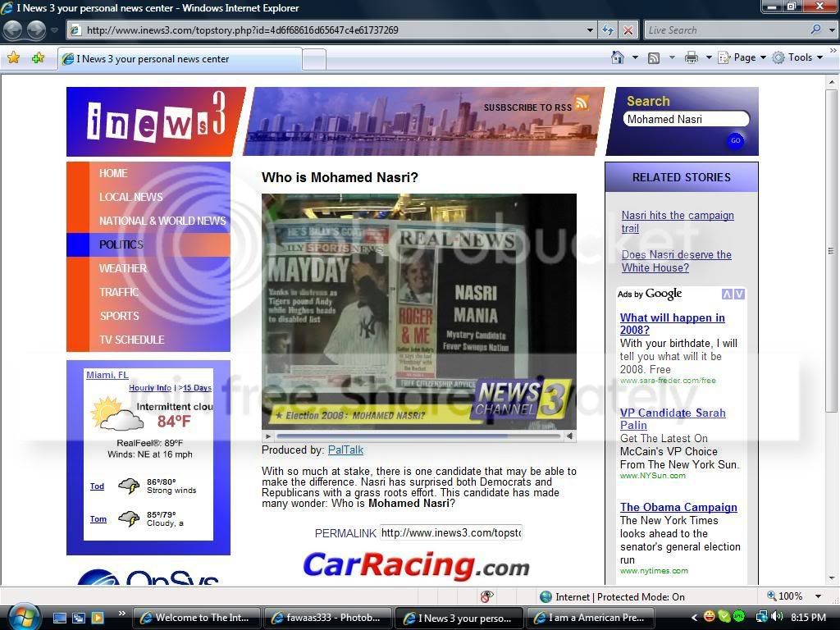Image resolution: width=840 pixels, height=630 pixels.
Task: Open the Tools menu dropdown
Action: (798, 57)
